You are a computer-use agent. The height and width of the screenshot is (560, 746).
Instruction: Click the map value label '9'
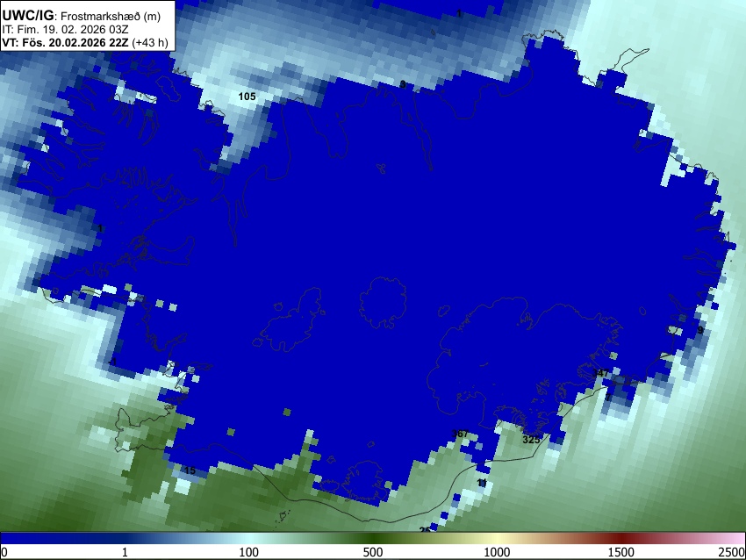coord(700,330)
